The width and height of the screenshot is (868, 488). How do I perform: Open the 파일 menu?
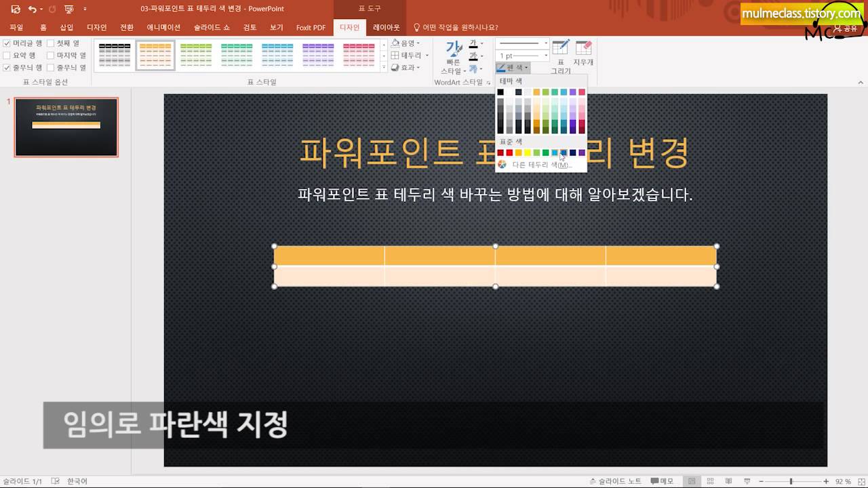[x=16, y=28]
